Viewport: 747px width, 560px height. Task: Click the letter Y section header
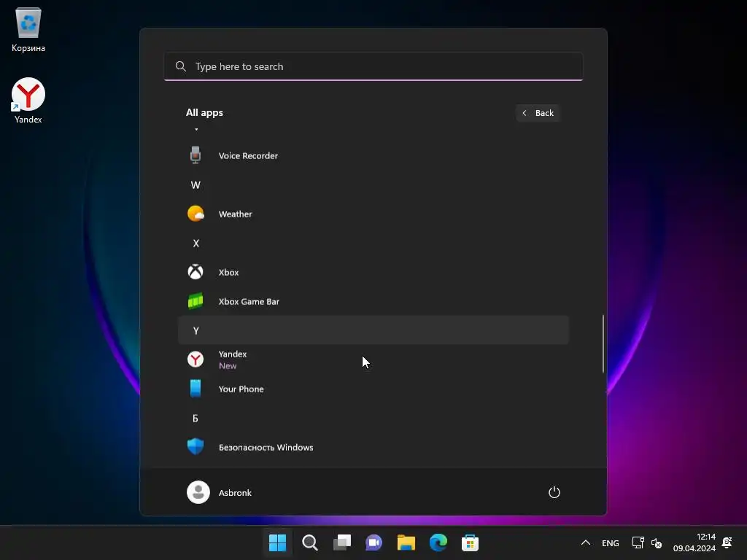373,330
